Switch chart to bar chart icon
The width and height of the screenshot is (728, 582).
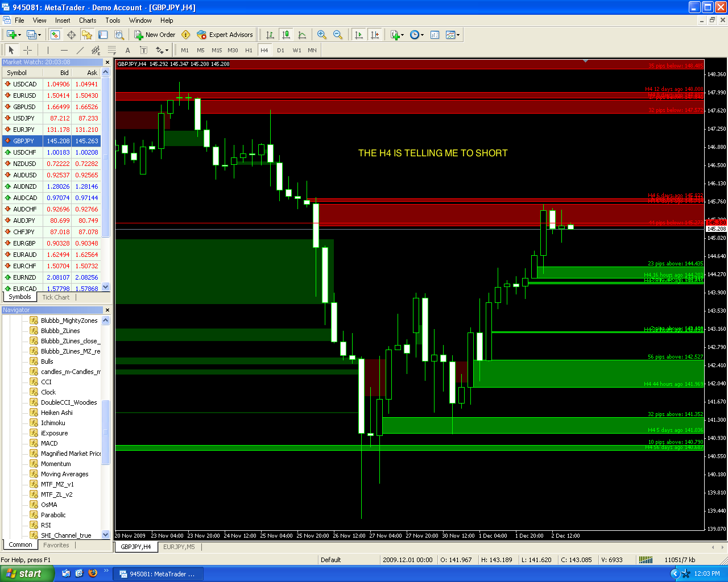pos(270,35)
